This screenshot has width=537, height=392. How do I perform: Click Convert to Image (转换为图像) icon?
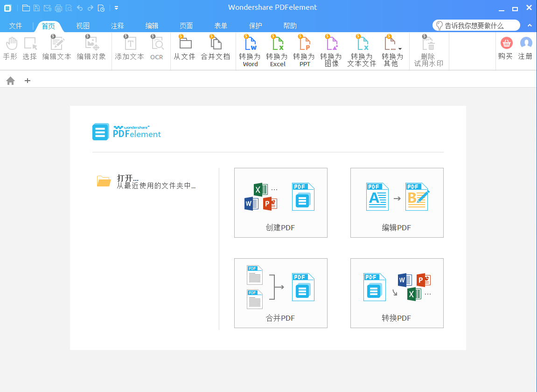coord(331,45)
